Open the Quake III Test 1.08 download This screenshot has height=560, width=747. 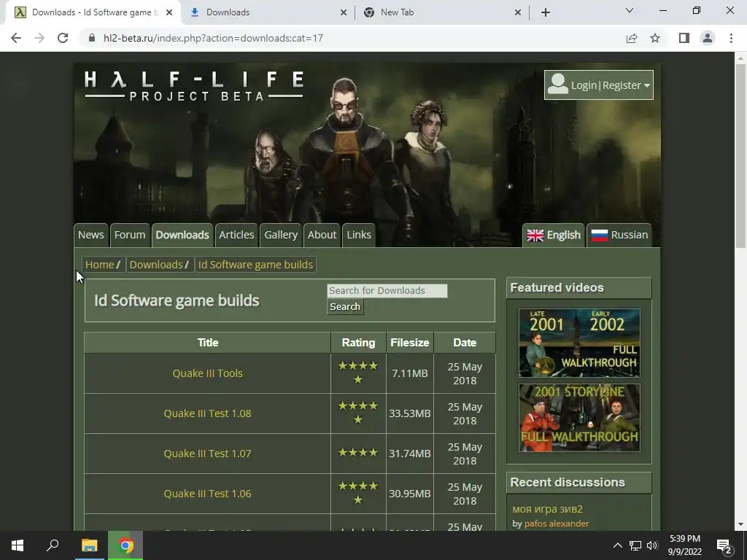click(208, 413)
